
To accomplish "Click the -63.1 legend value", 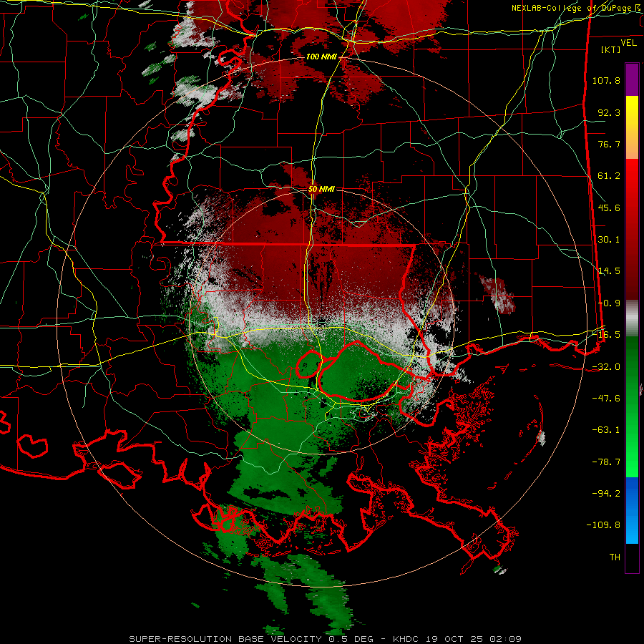I will 606,430.
